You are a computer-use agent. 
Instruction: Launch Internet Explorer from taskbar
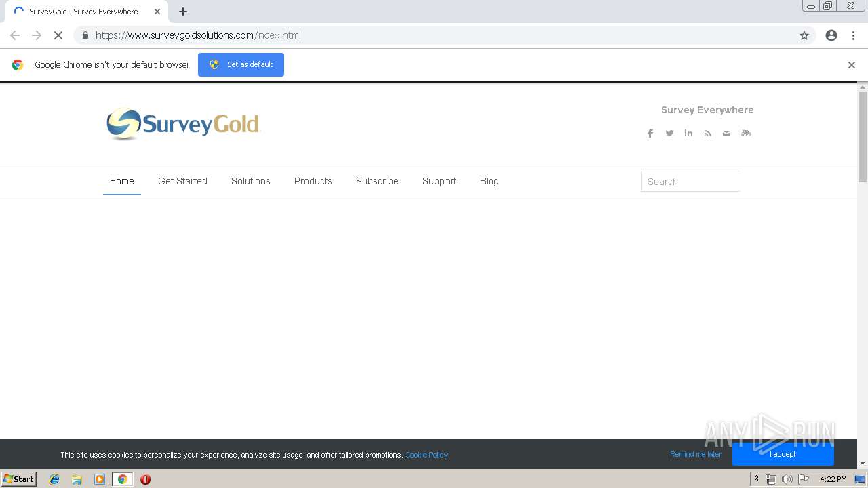(54, 479)
